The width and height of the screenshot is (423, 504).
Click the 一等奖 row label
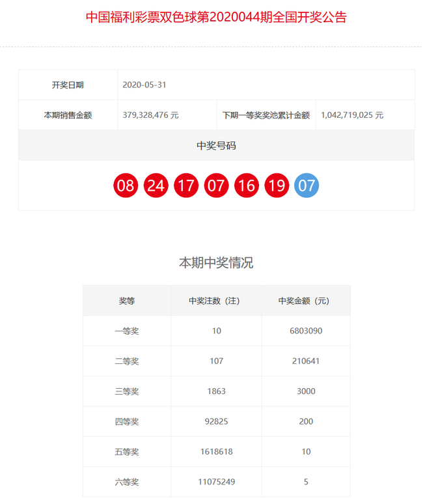[127, 331]
